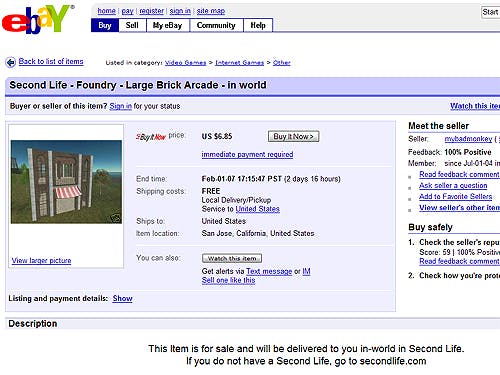This screenshot has width=500, height=375.
Task: Click Ask seller a question
Action: tap(453, 185)
